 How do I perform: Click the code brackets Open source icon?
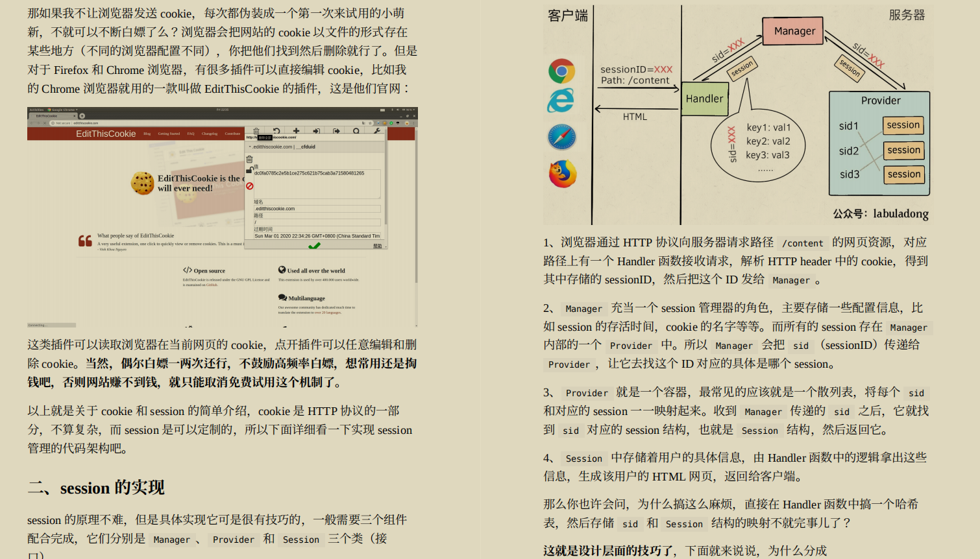point(187,270)
